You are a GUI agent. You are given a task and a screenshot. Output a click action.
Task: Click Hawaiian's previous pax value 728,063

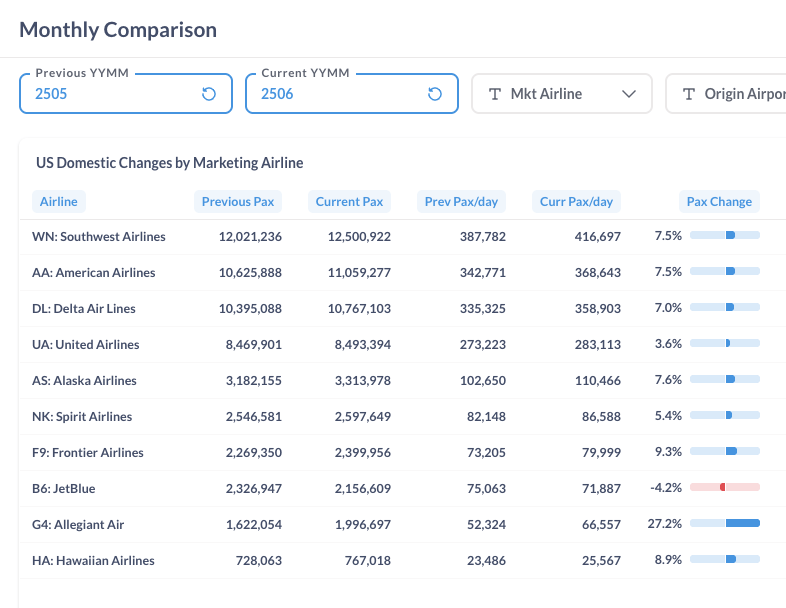[x=259, y=561]
